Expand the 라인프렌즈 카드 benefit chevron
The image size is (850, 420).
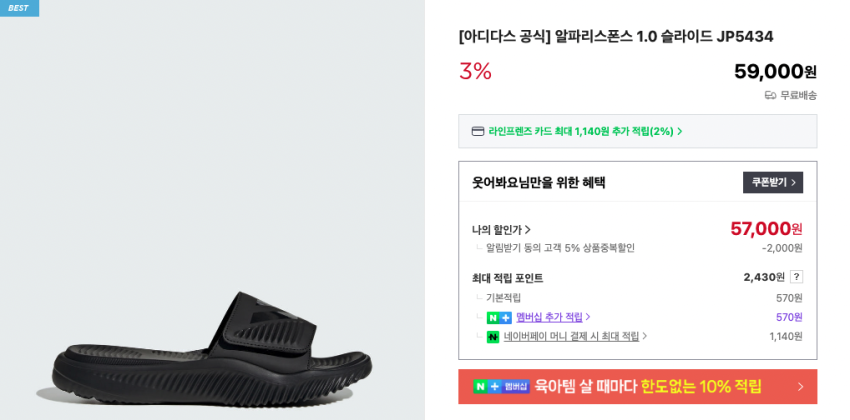[x=680, y=131]
